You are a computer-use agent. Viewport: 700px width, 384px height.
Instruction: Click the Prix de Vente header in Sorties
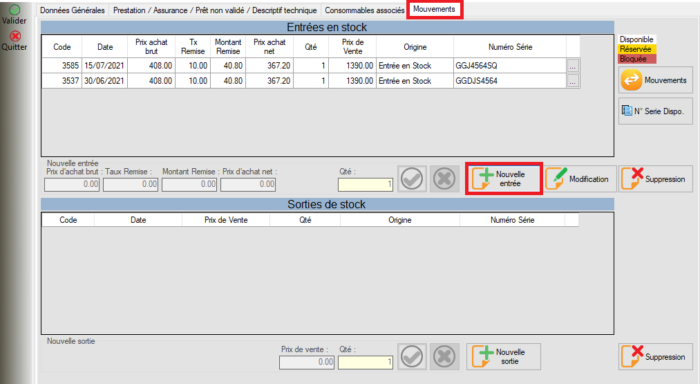coord(226,220)
